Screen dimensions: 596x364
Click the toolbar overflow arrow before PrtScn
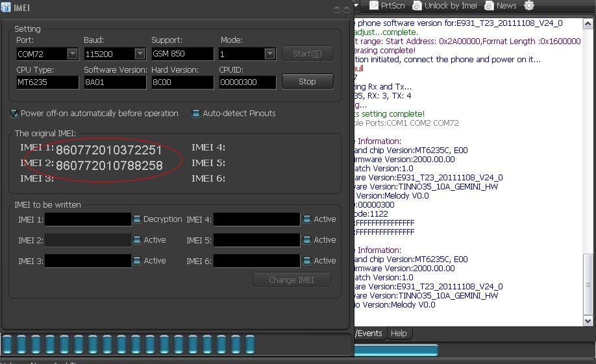(x=356, y=6)
